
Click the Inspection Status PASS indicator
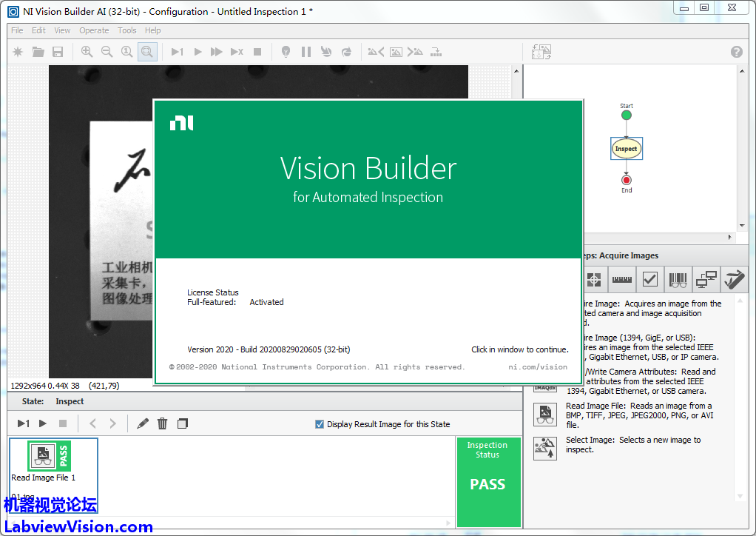(x=488, y=481)
